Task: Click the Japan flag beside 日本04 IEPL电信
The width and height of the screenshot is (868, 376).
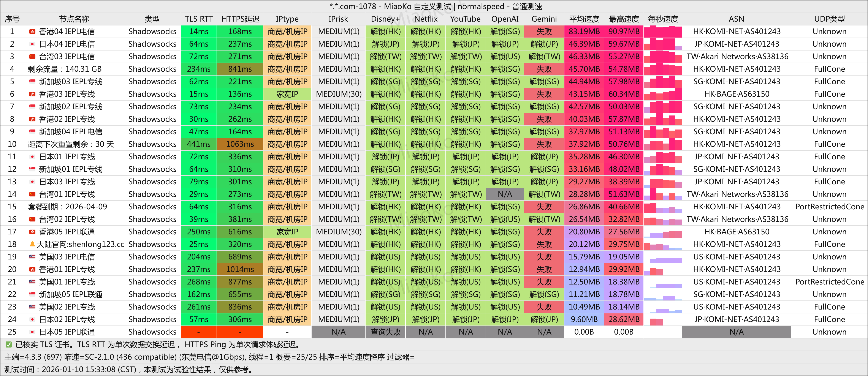Action: pyautogui.click(x=32, y=44)
